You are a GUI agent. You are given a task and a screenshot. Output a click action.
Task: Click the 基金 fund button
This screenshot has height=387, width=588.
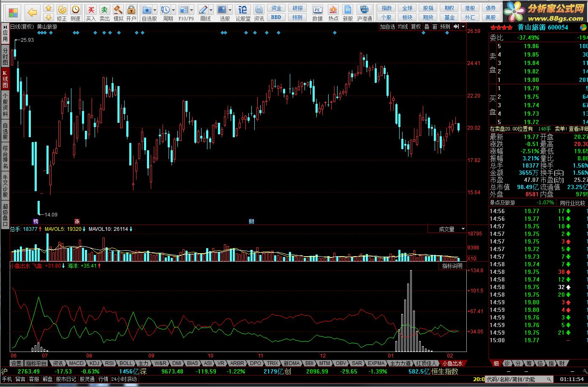tap(449, 17)
